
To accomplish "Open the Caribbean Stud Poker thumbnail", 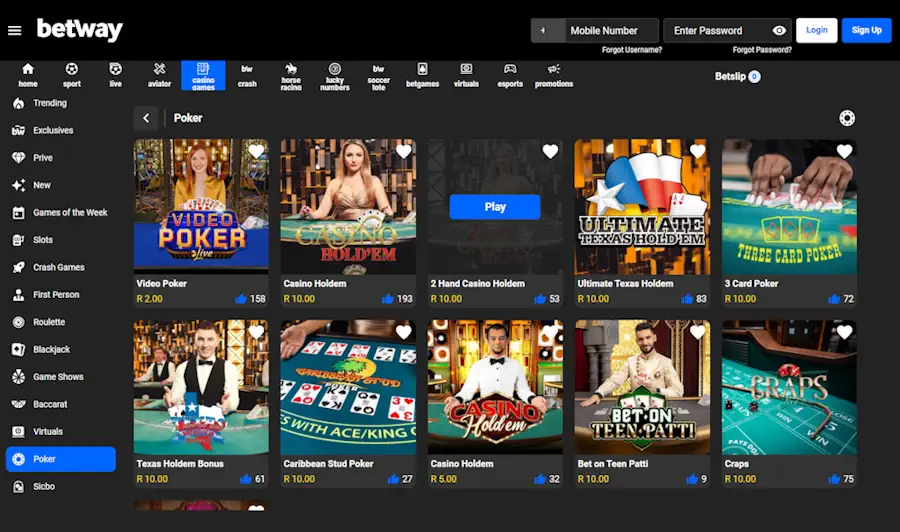I will coord(348,387).
